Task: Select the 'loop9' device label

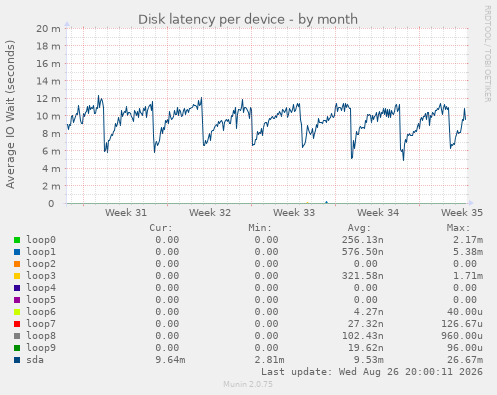Action: (41, 348)
